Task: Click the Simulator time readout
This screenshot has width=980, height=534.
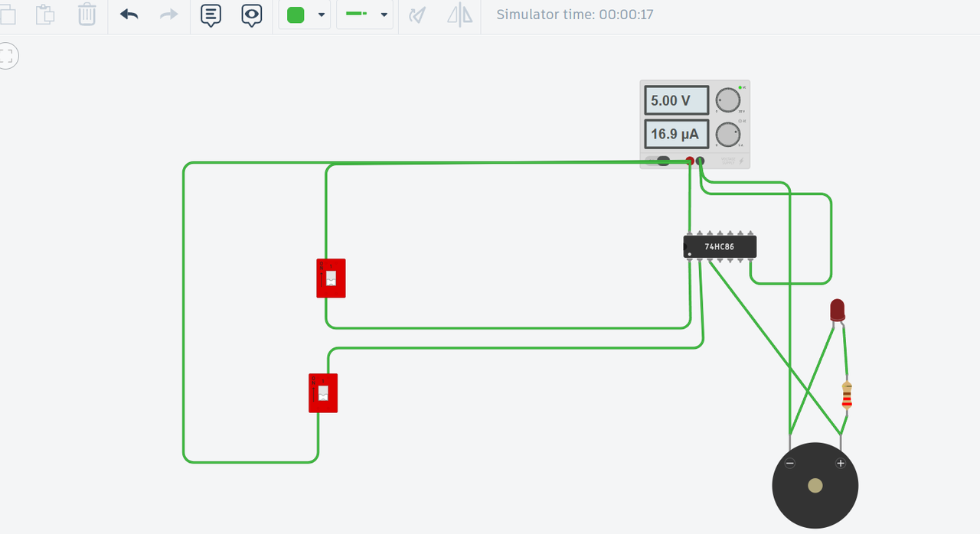Action: pyautogui.click(x=575, y=14)
